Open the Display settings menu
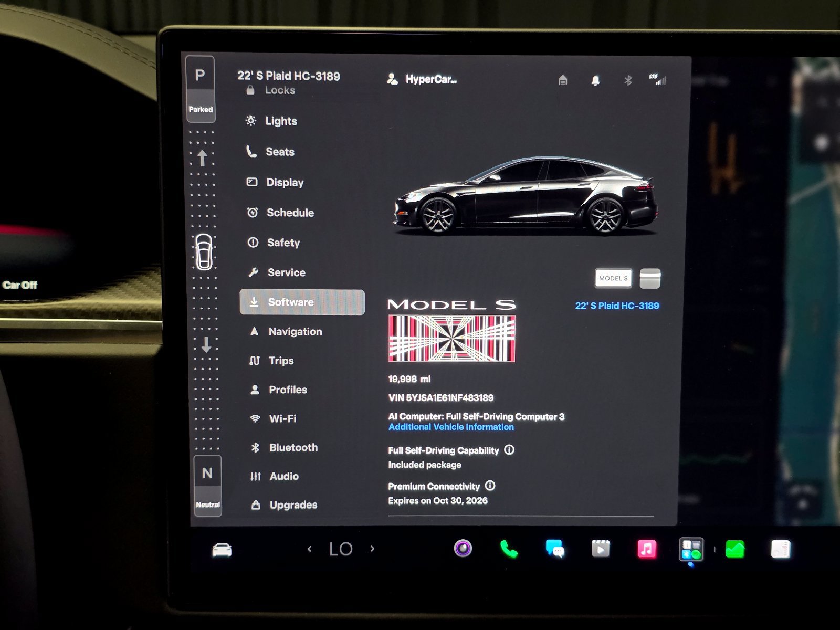The image size is (840, 630). pos(275,183)
